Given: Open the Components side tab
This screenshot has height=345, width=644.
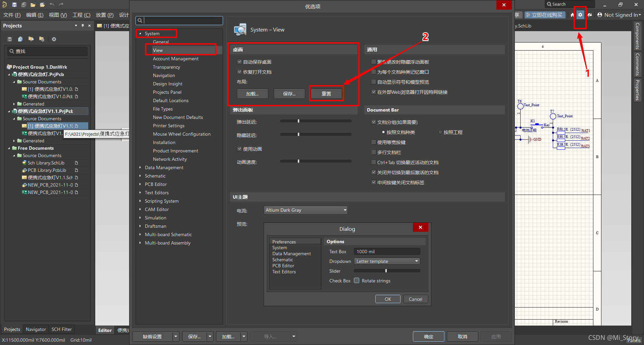Looking at the screenshot, I should 637,36.
